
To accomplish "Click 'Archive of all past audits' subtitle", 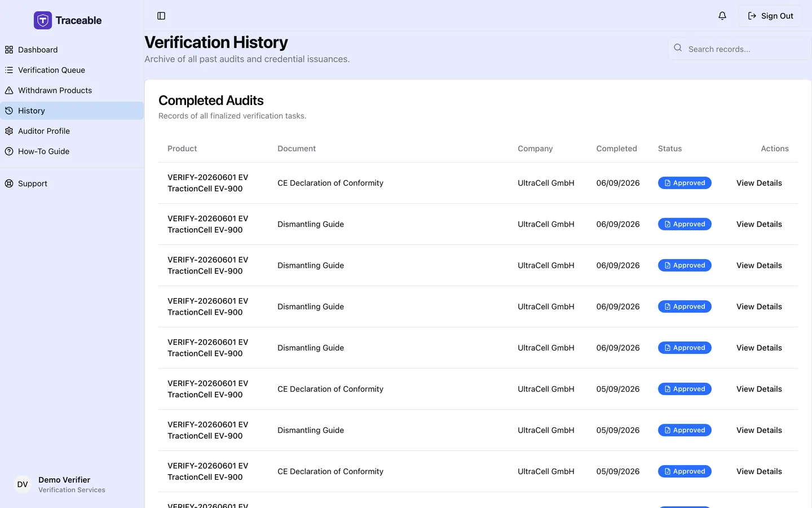I will click(247, 59).
